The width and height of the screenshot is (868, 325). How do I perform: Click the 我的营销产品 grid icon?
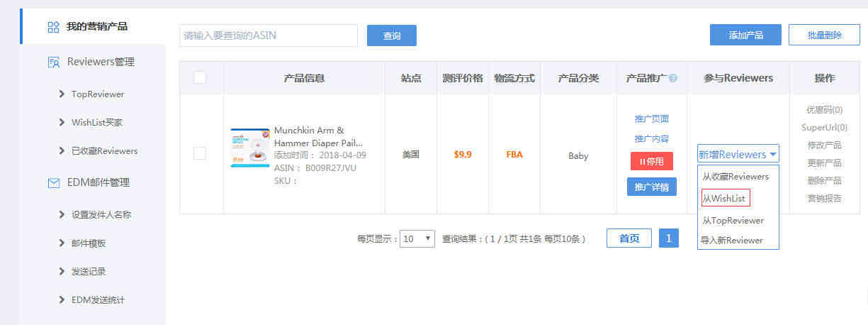coord(53,27)
